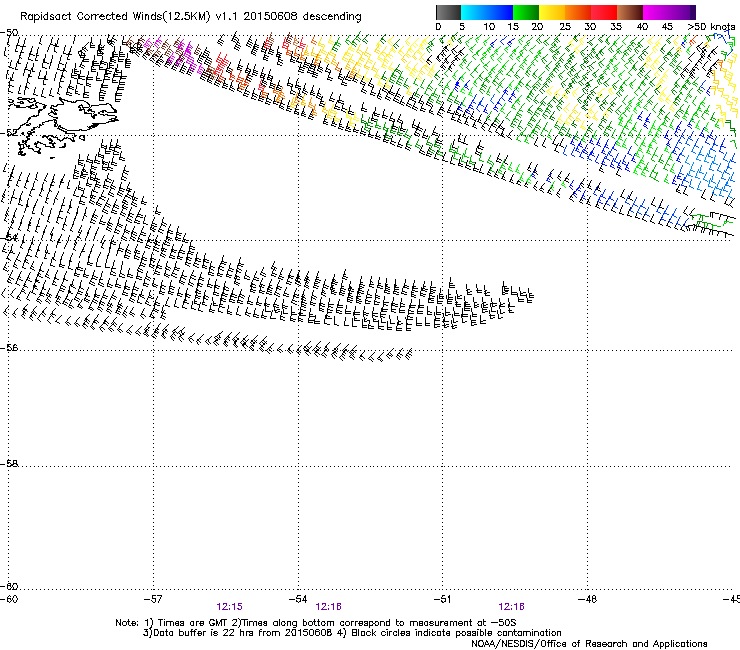Click the cyan 5-10 knots legend color

pyautogui.click(x=474, y=12)
